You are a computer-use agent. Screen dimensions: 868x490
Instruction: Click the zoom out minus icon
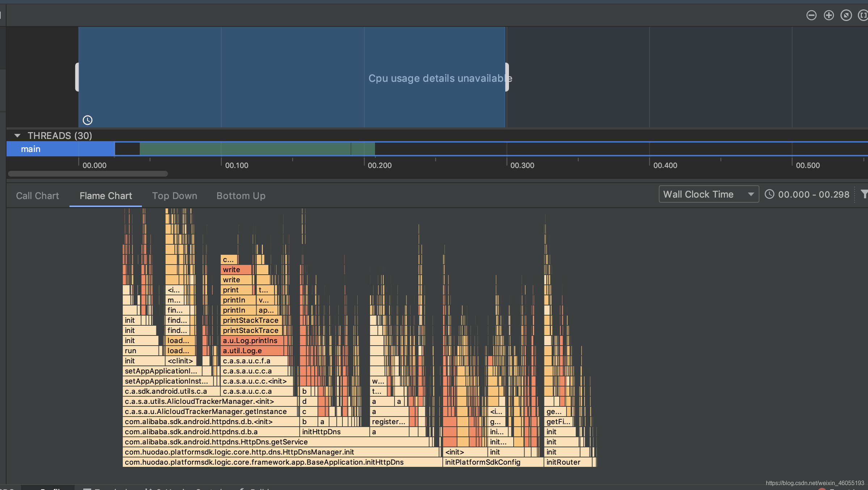811,15
